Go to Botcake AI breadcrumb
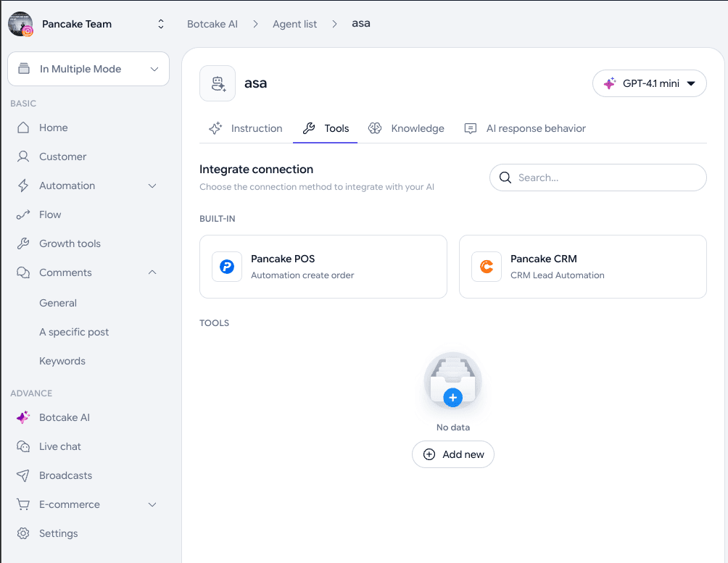The width and height of the screenshot is (728, 563). tap(212, 24)
